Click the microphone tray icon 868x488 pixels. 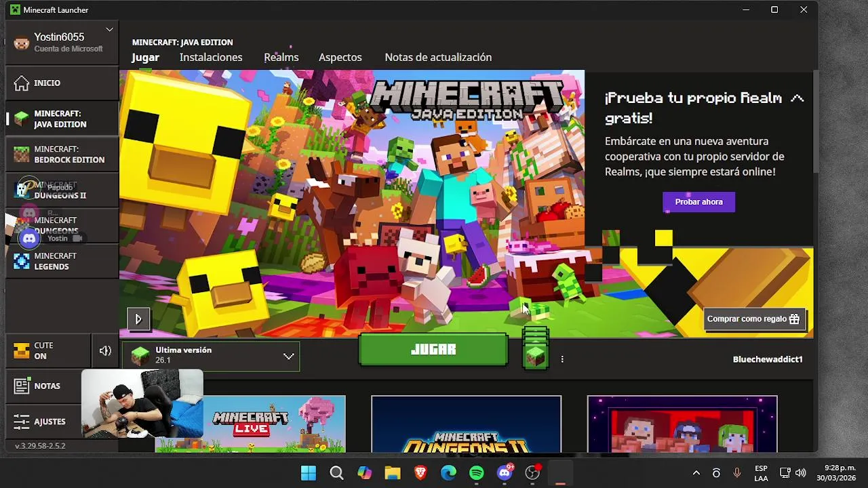pyautogui.click(x=737, y=473)
